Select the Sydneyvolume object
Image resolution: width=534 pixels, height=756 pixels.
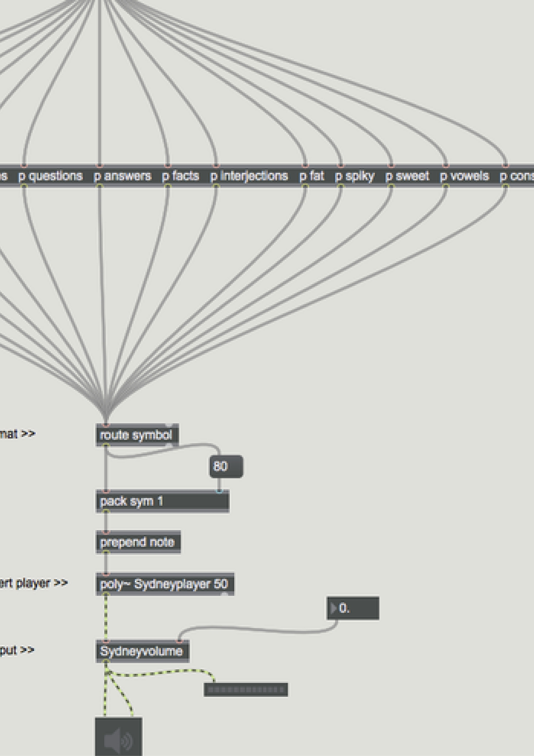pyautogui.click(x=142, y=651)
